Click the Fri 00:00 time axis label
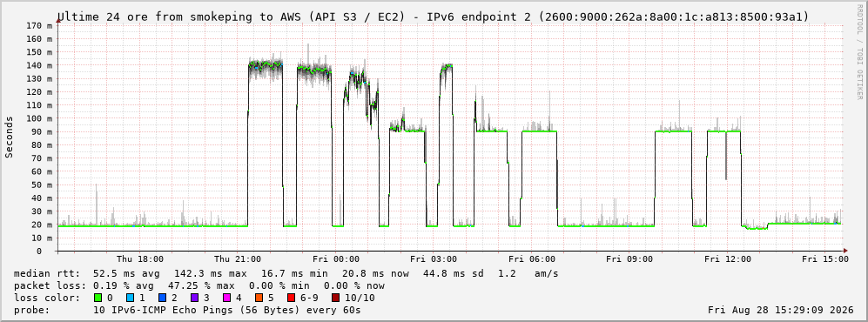Screen dimensions: 868x322 336,259
